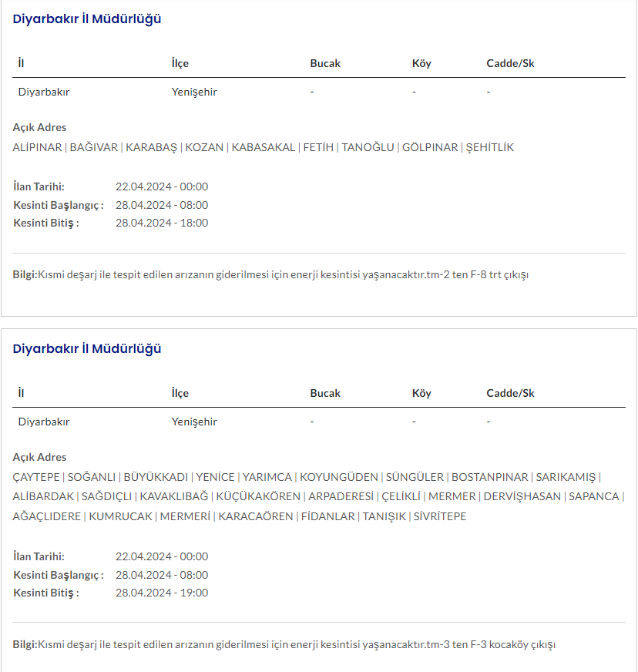Select KABASAKAL in the address list

tap(264, 147)
